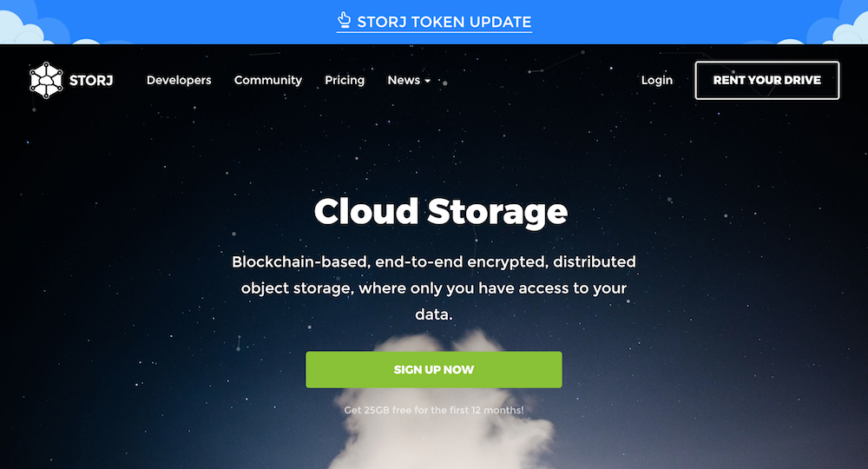868x469 pixels.
Task: Click the Blockchain-based description paragraph
Action: 434,288
